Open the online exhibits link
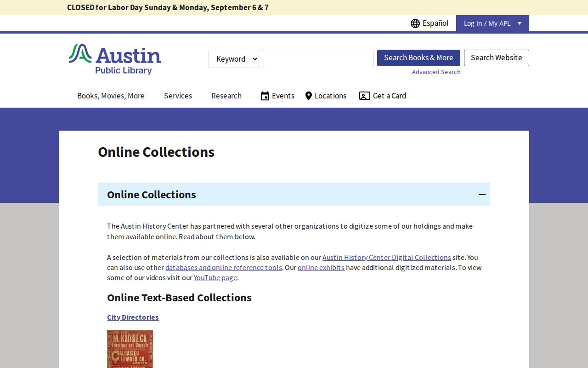588x368 pixels. (x=321, y=267)
